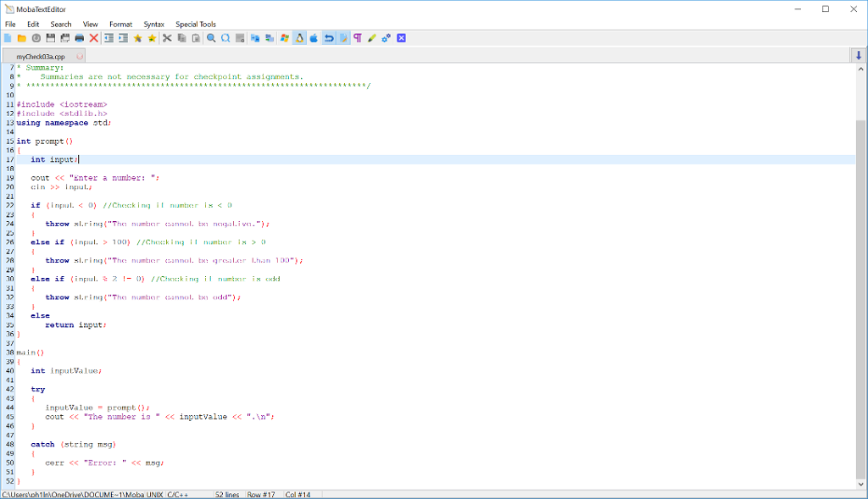Image resolution: width=868 pixels, height=499 pixels.
Task: Close the document with the red X
Action: [x=94, y=37]
